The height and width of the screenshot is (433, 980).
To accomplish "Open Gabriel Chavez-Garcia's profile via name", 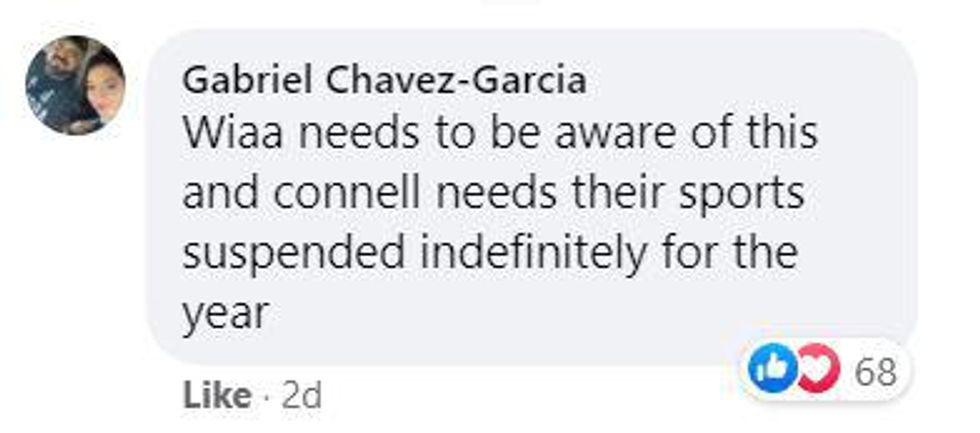I will [x=384, y=80].
